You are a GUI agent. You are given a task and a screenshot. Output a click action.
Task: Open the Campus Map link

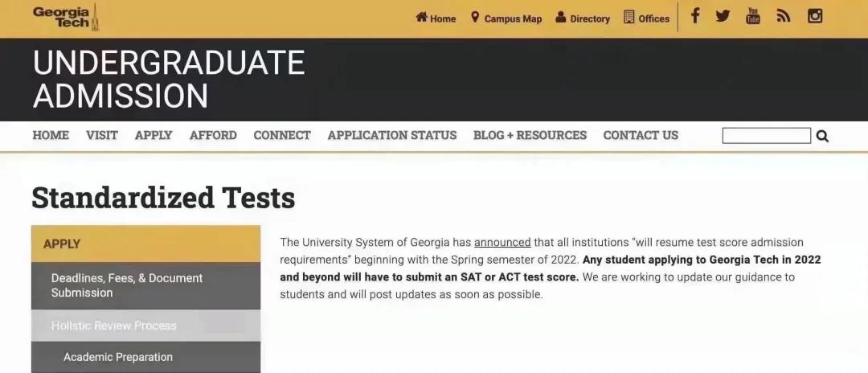(x=506, y=18)
